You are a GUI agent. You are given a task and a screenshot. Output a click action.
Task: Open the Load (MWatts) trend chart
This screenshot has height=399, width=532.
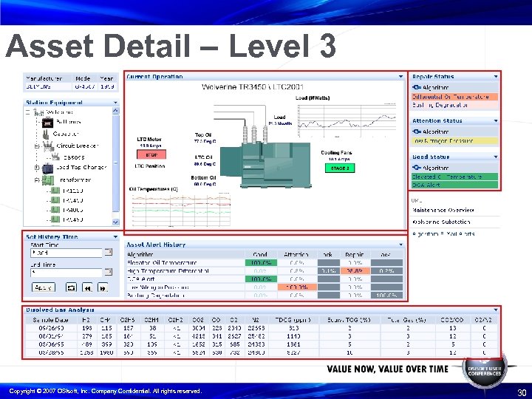point(347,120)
